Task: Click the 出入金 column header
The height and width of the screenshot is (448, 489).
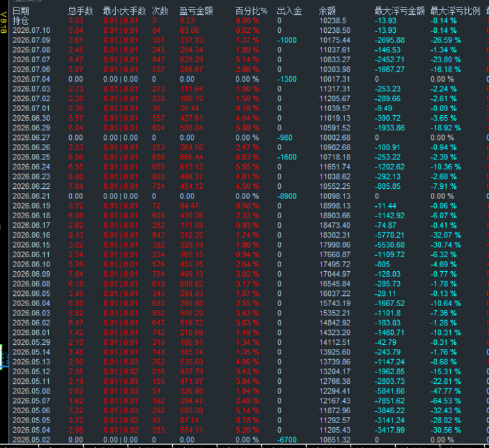Action: click(x=289, y=11)
